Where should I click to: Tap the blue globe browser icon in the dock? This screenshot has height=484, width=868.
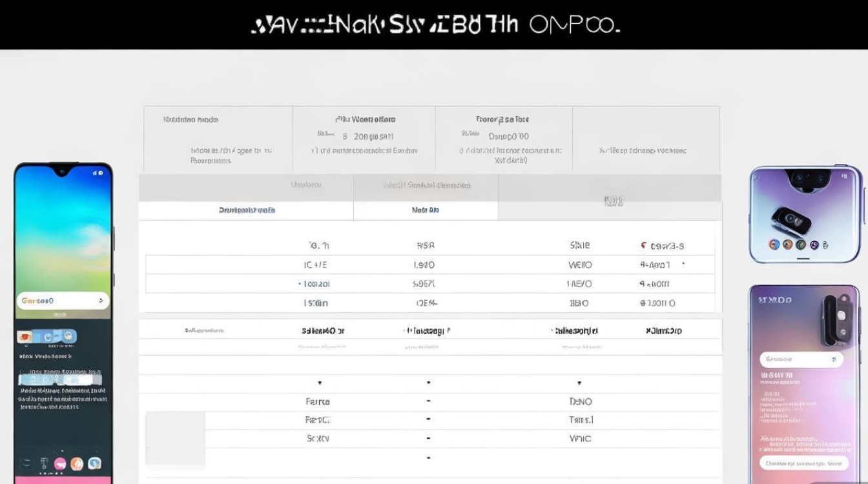click(94, 462)
